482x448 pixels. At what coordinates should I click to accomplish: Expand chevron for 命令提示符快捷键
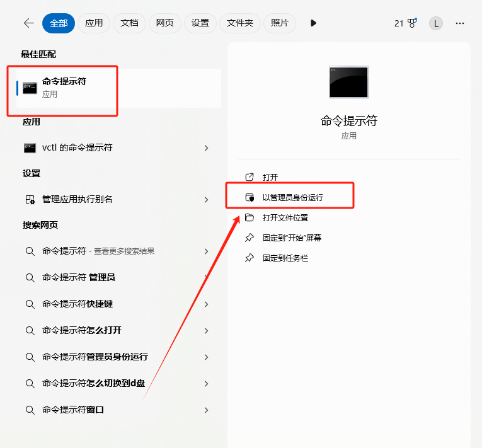click(x=206, y=304)
